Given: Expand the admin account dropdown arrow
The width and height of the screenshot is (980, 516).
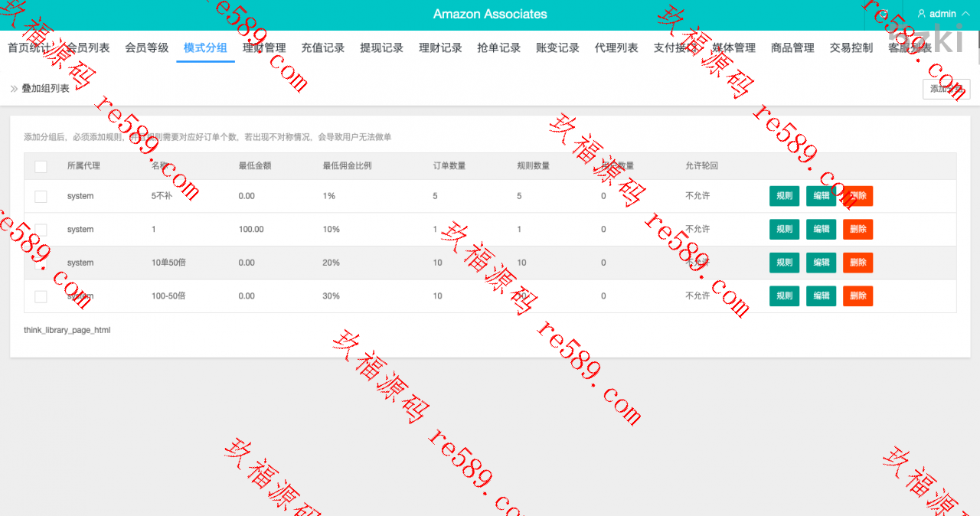Looking at the screenshot, I should pos(965,14).
